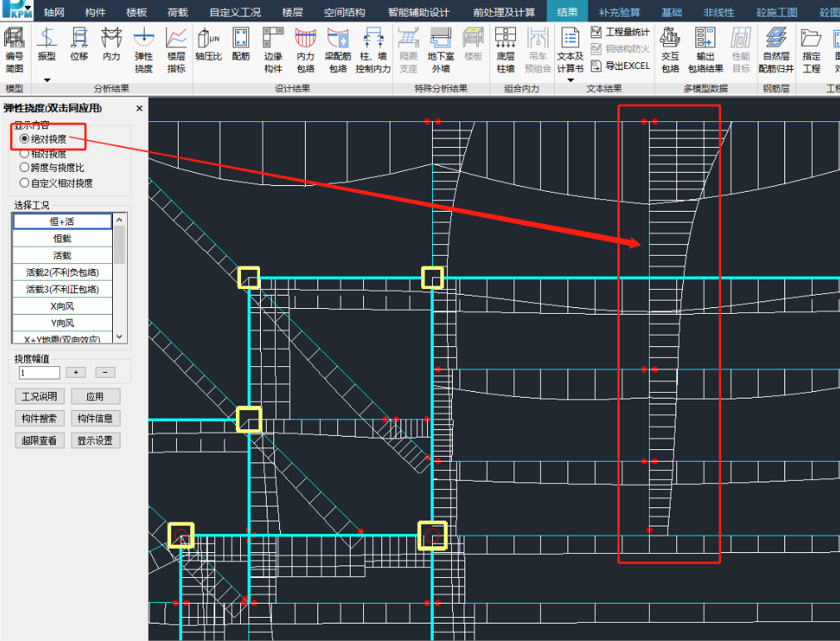Switch to the 荷载 ribbon tab

click(x=178, y=12)
